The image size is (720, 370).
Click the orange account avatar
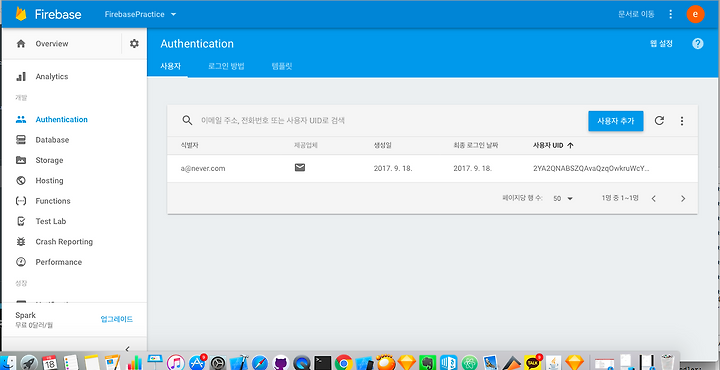click(x=695, y=14)
